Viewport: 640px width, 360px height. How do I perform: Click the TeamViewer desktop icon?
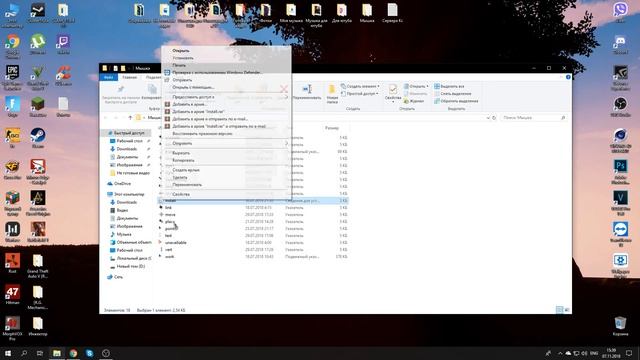click(x=620, y=234)
